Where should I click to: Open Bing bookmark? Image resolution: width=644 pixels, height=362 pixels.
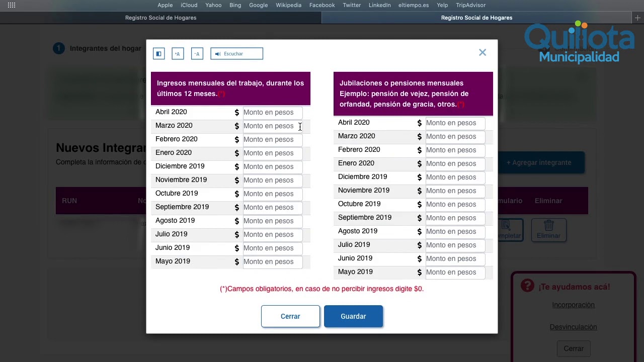pos(235,5)
